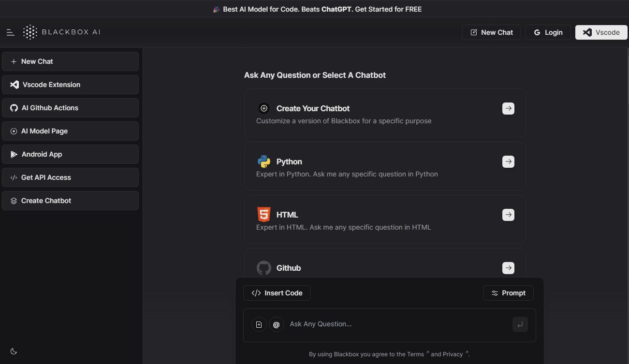
Task: Focus the Ask Any Question input field
Action: 398,324
